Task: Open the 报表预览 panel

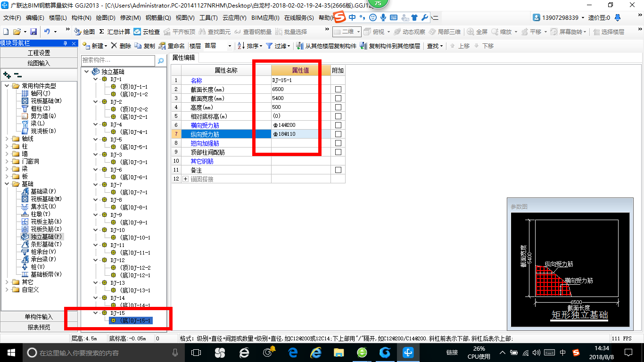Action: pos(39,327)
